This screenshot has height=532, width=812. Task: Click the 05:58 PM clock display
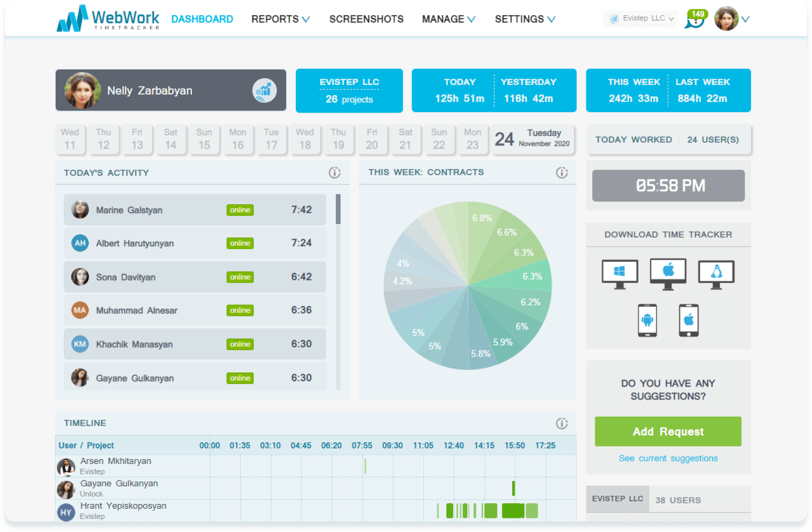click(668, 185)
